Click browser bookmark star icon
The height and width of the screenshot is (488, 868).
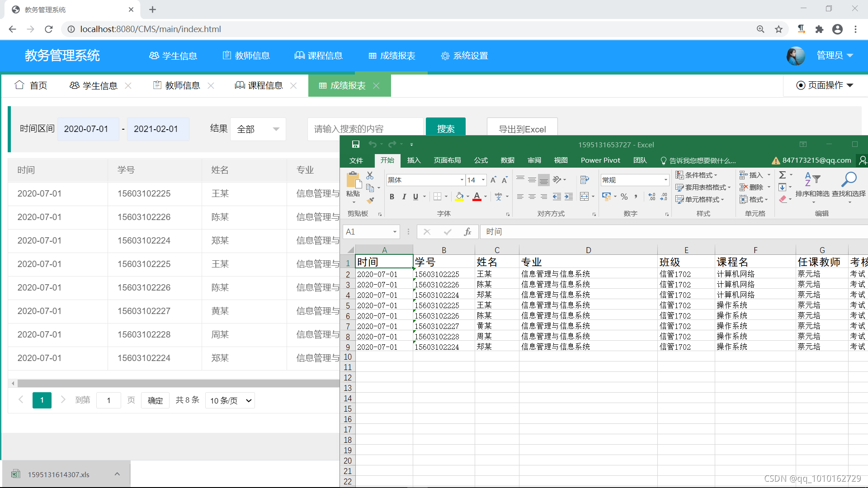tap(778, 29)
